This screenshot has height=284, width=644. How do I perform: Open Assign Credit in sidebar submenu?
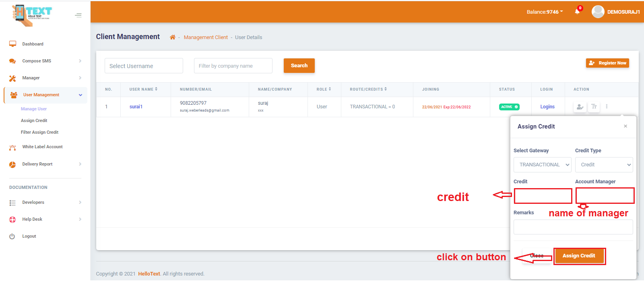34,121
